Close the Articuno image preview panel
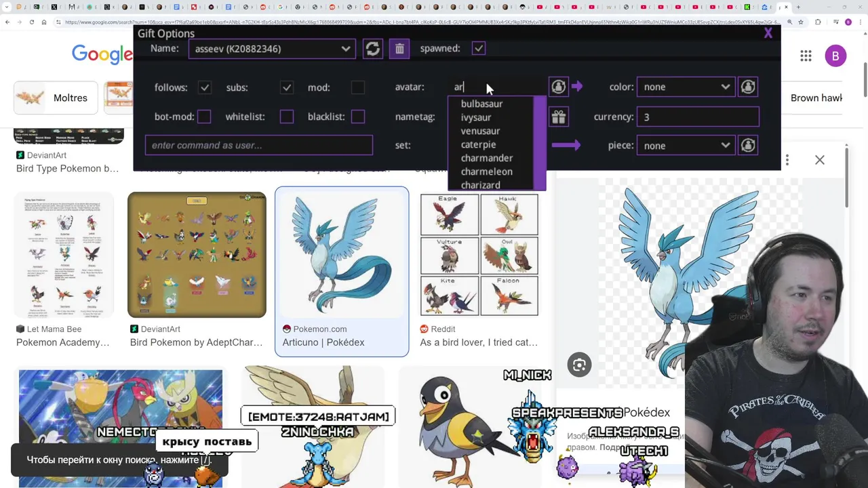 pyautogui.click(x=820, y=160)
